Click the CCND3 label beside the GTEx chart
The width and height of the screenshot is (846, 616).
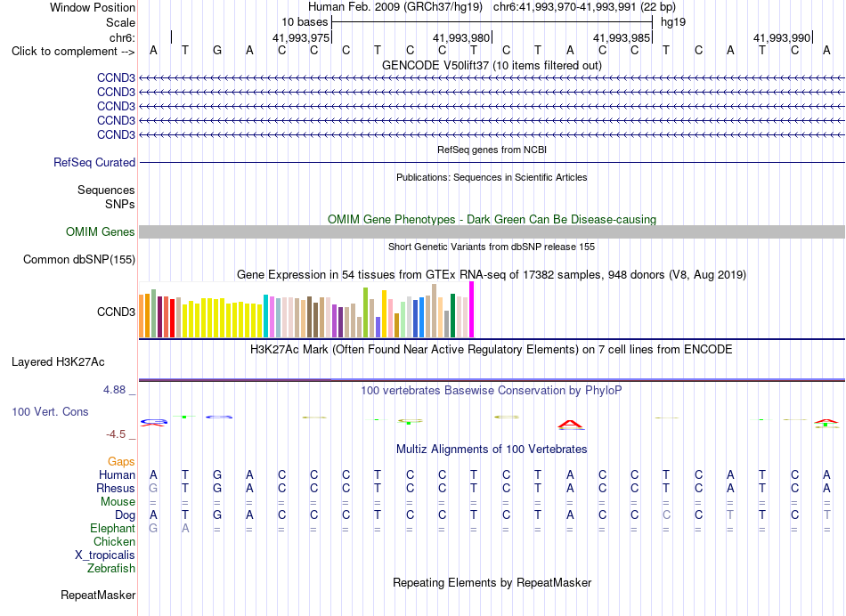(x=116, y=312)
